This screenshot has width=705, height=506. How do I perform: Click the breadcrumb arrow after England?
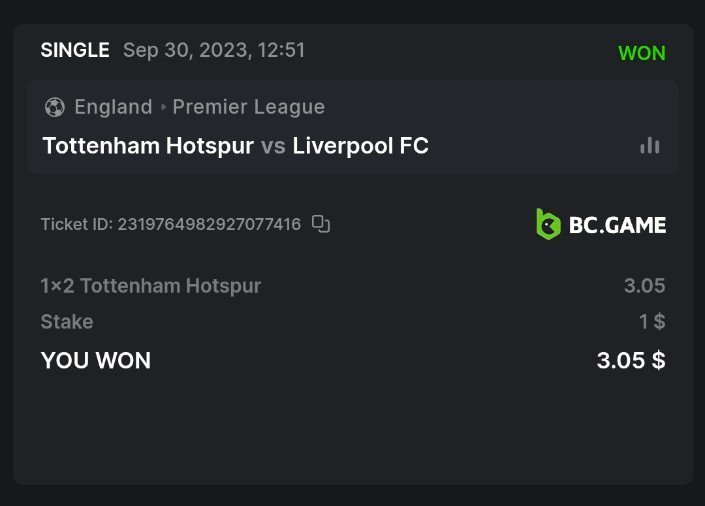coord(163,107)
